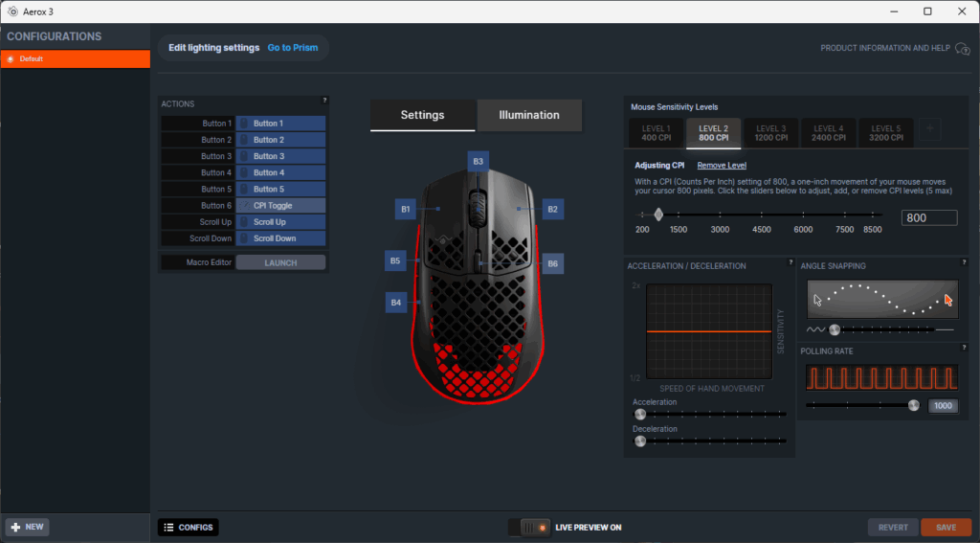Click the Go to Prism link
The image size is (980, 543).
point(293,48)
